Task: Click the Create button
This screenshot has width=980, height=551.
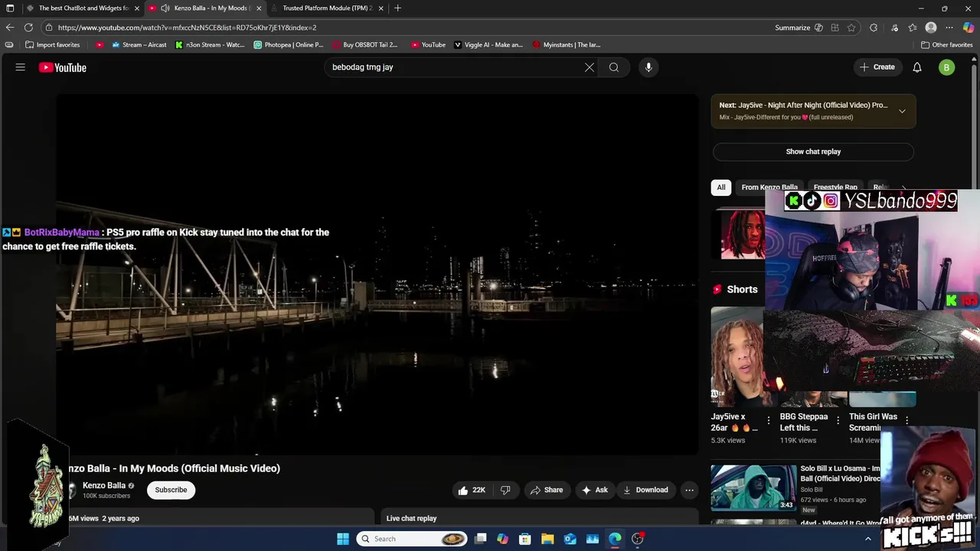Action: coord(877,67)
